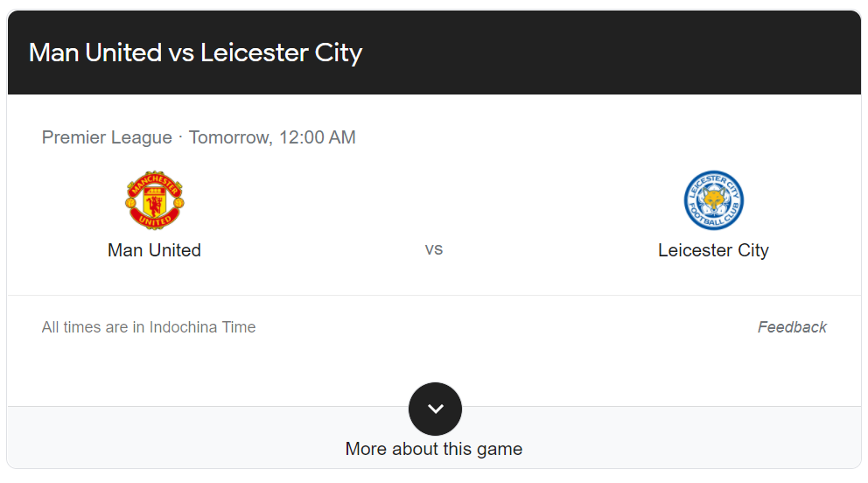Click the 'All times are in Indochina Time' note
Screen dimensions: 868x483
[x=149, y=327]
